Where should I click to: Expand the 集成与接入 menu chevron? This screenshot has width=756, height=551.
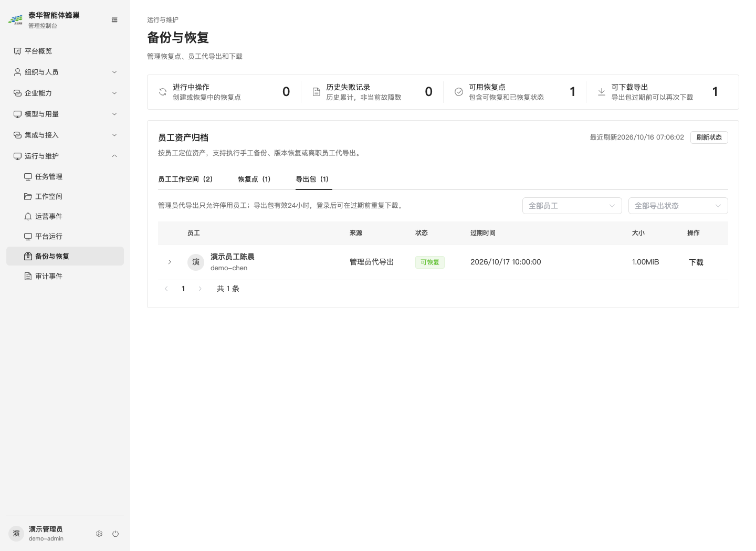click(114, 135)
